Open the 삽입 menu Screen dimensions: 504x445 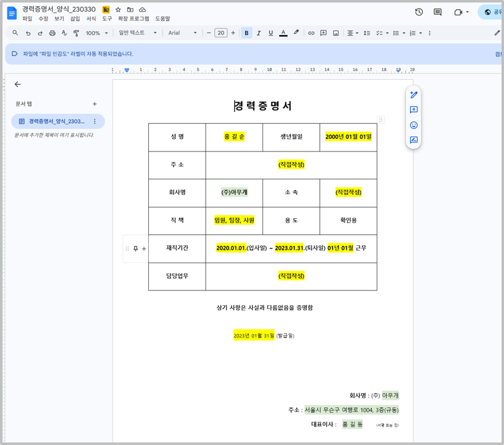75,19
